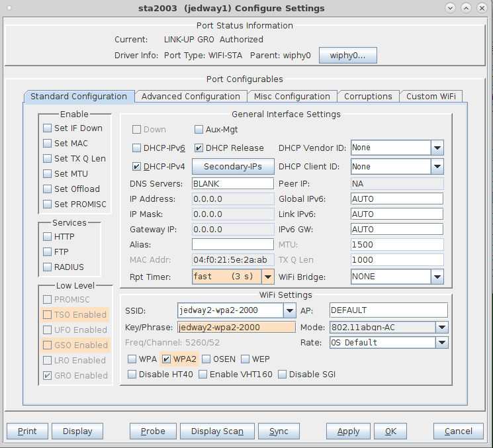The width and height of the screenshot is (493, 448).
Task: Open the Rpt Timer dropdown
Action: [267, 277]
